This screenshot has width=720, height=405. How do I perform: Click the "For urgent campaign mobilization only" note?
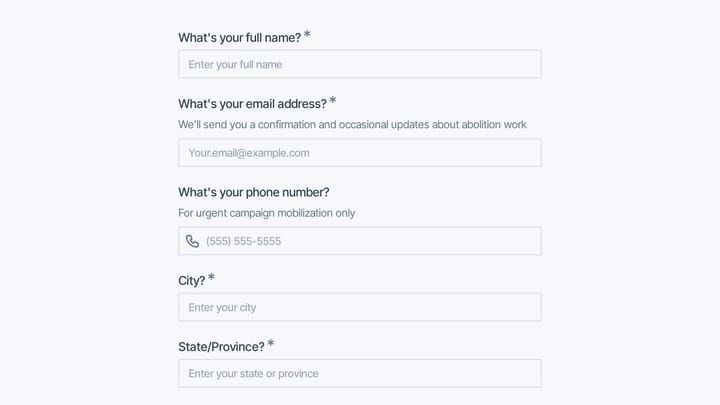coord(267,213)
